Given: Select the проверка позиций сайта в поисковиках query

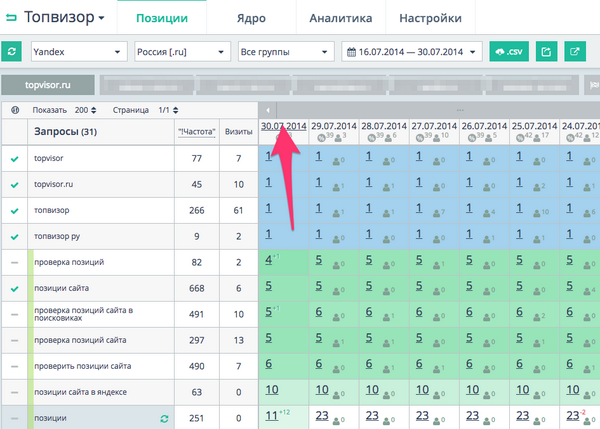Looking at the screenshot, I should [x=83, y=314].
